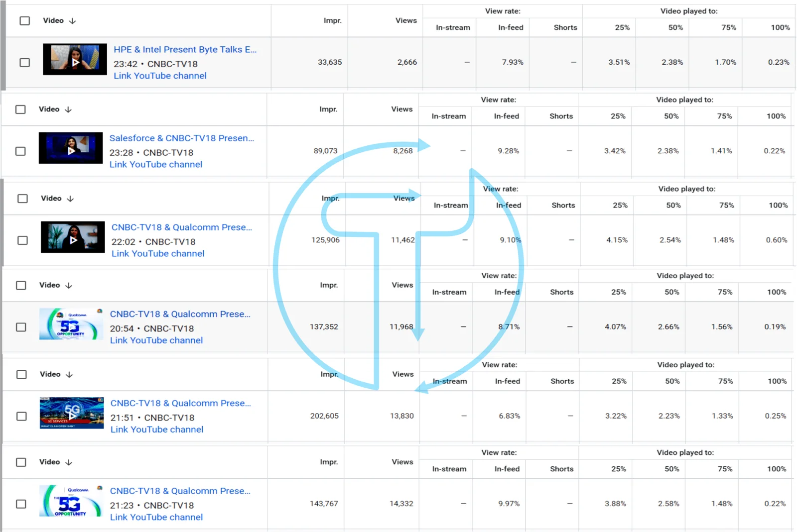Open the 'Salesforce & CNBC-TV18 Presen...' title link
797x532 pixels.
click(x=182, y=138)
